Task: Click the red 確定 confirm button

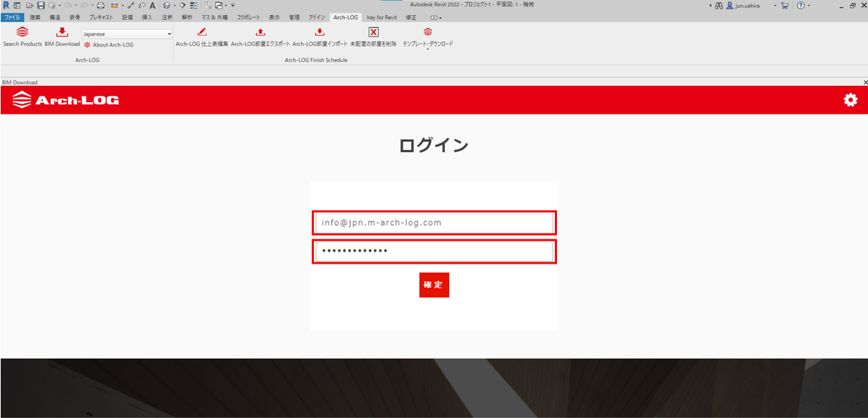Action: click(434, 284)
